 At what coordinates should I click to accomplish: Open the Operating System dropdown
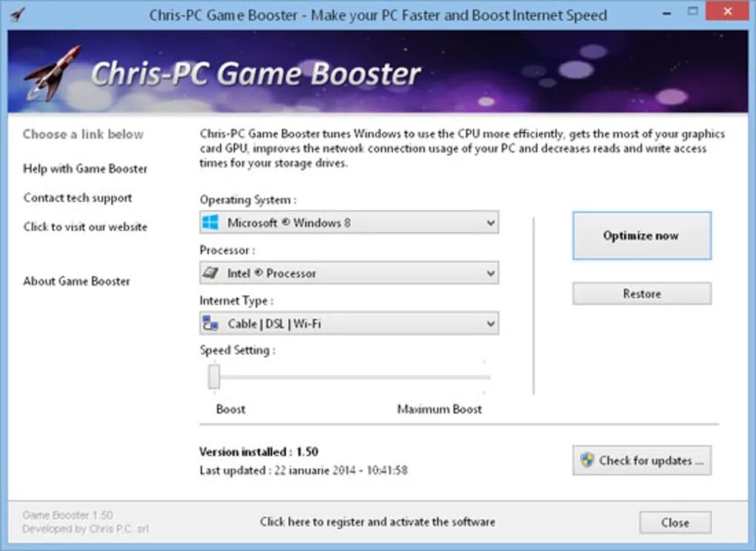tap(489, 222)
